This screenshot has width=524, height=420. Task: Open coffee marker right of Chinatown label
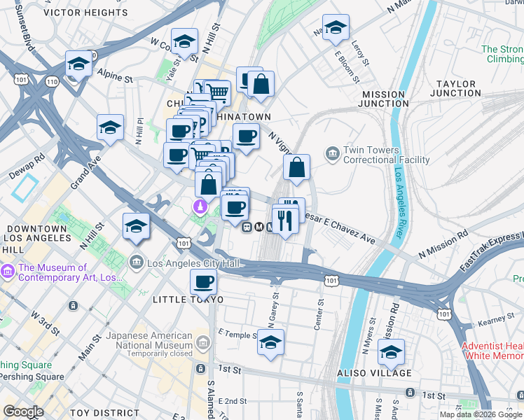[247, 137]
